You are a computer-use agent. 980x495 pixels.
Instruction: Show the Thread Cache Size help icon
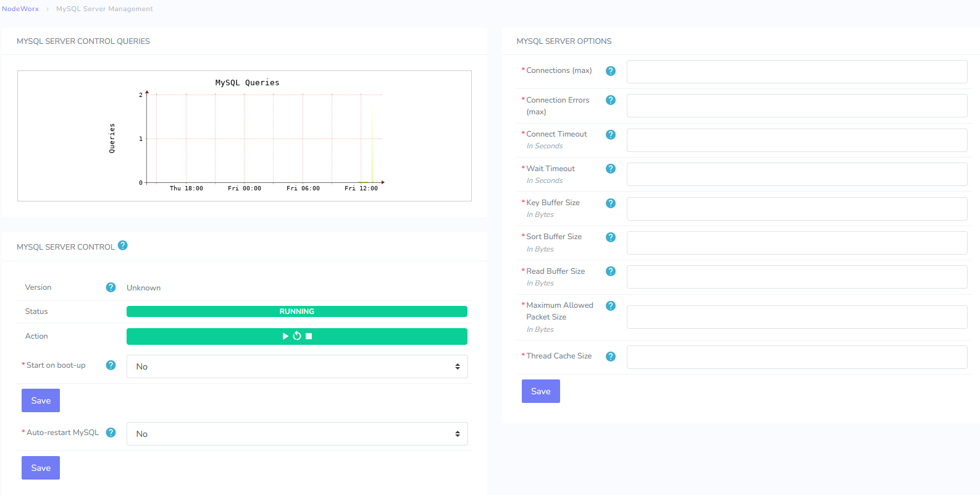tap(611, 357)
